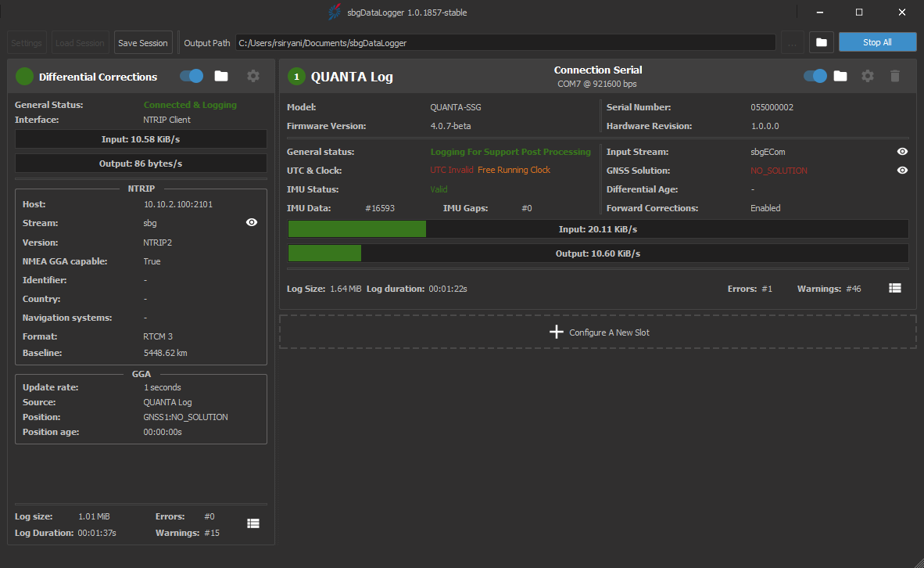Click the NTRIP Client interface value
Screen dimensions: 924x568
(x=167, y=120)
